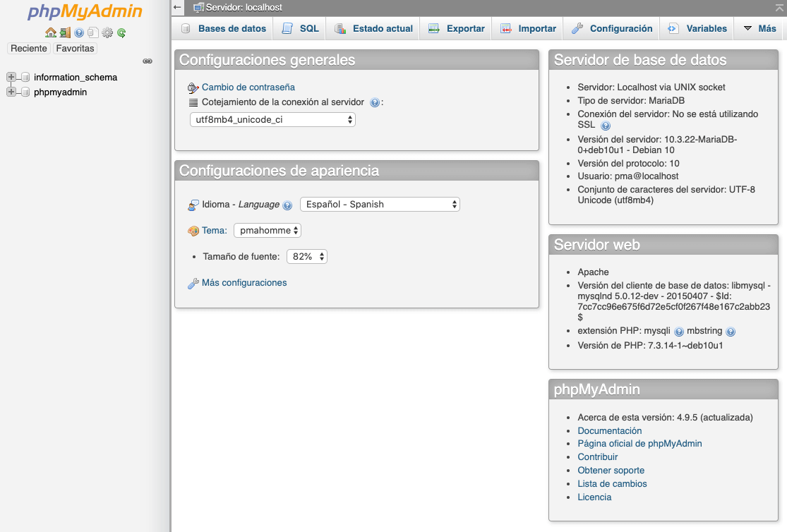The width and height of the screenshot is (787, 532).
Task: Click the Contribuir link
Action: [x=597, y=457]
